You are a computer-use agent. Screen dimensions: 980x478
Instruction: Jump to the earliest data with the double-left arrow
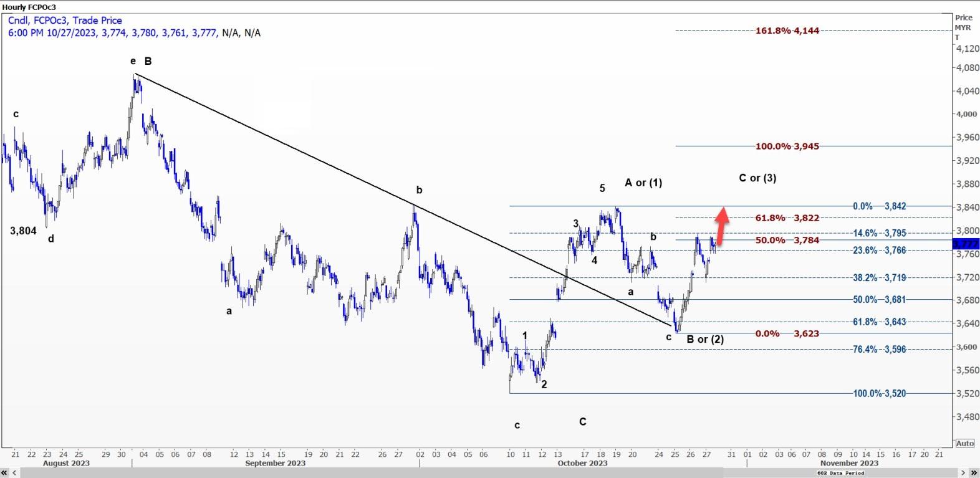pos(4,473)
